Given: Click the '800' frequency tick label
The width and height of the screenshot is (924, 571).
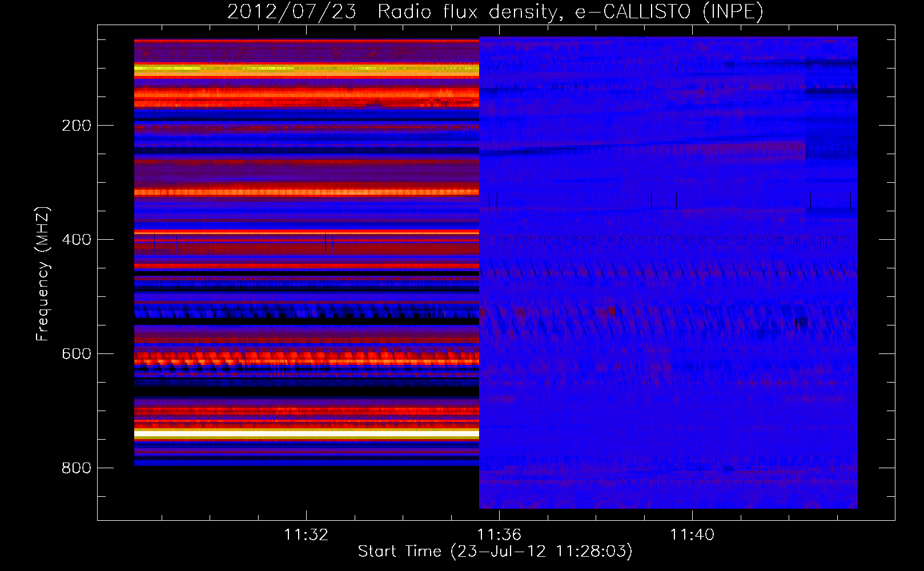Looking at the screenshot, I should [x=77, y=468].
